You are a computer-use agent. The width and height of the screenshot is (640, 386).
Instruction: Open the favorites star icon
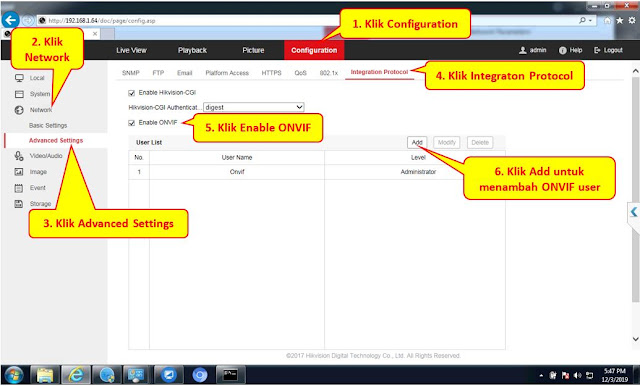[x=620, y=20]
